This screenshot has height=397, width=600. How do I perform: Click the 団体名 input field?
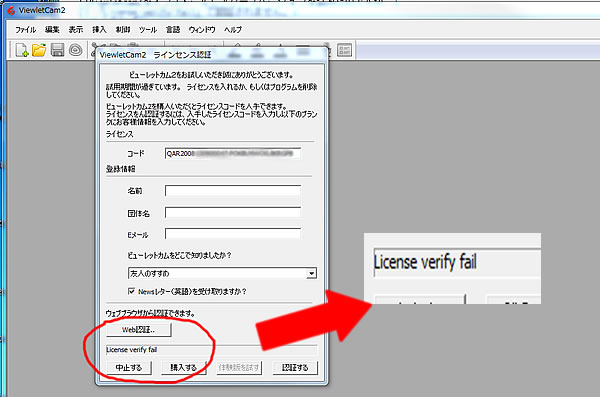233,213
